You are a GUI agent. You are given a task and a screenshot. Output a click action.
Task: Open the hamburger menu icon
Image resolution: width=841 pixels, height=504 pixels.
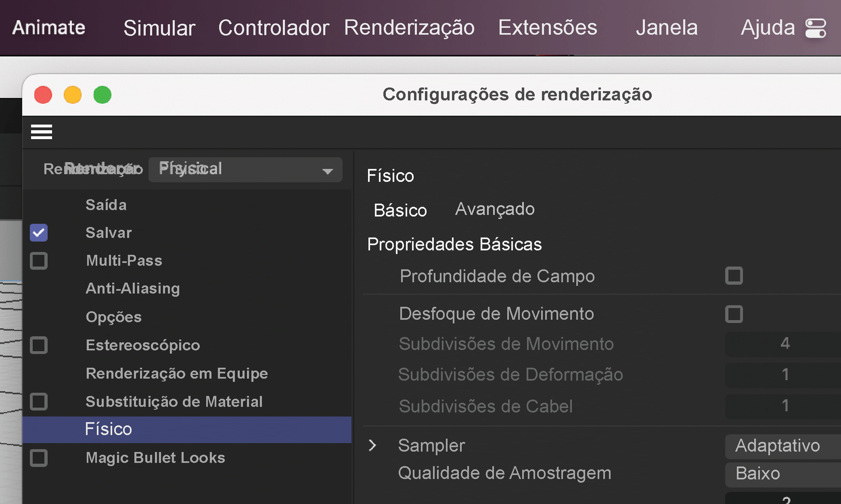pos(41,132)
